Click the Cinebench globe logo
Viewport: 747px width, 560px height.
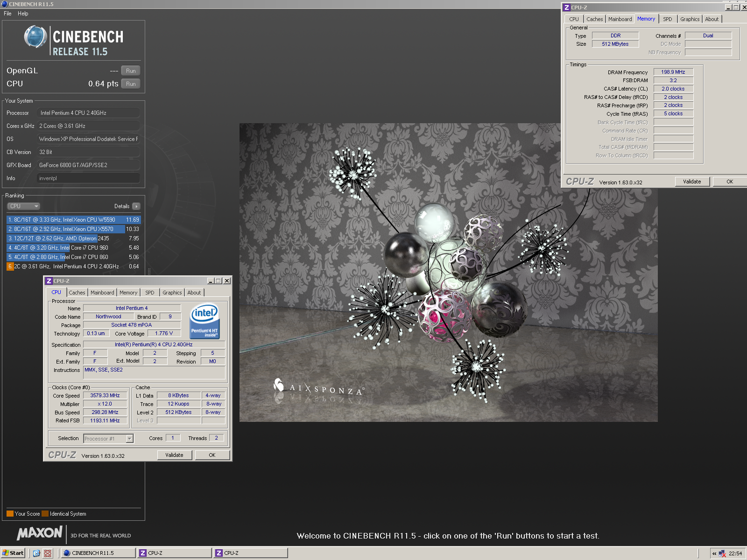click(x=36, y=37)
